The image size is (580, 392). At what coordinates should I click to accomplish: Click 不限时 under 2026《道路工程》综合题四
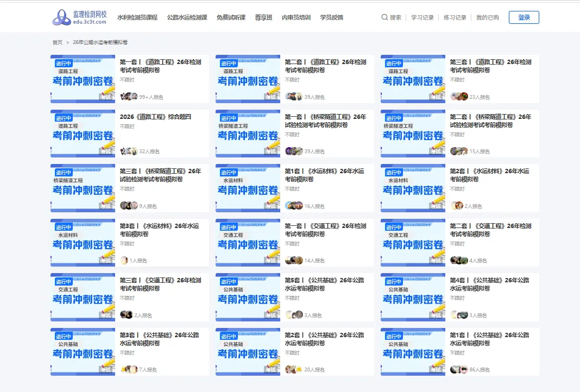click(x=127, y=127)
